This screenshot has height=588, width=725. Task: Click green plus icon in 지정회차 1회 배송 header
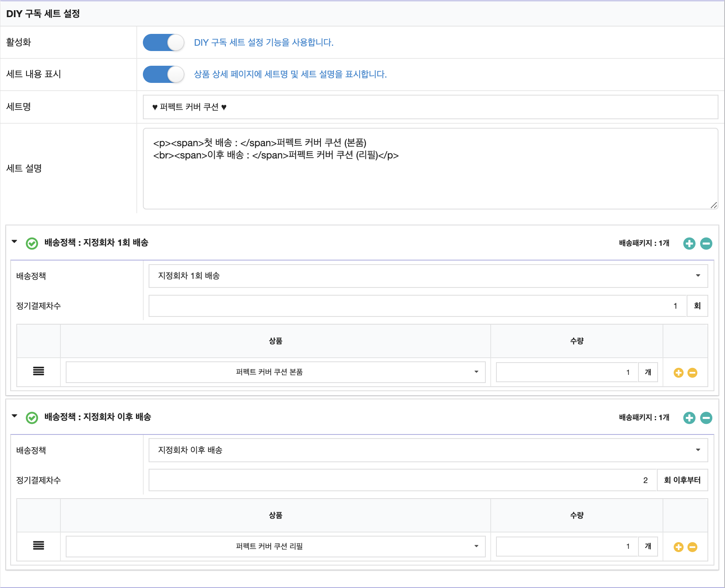(x=689, y=243)
